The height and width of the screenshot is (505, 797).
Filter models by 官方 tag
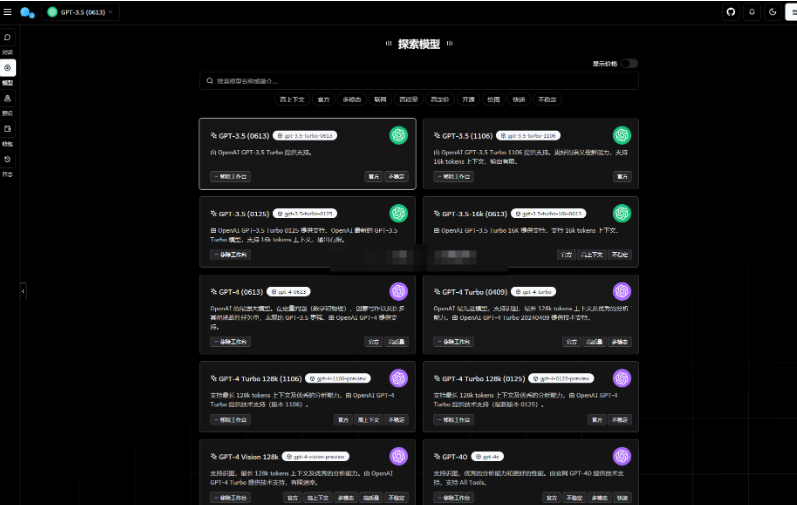point(324,100)
